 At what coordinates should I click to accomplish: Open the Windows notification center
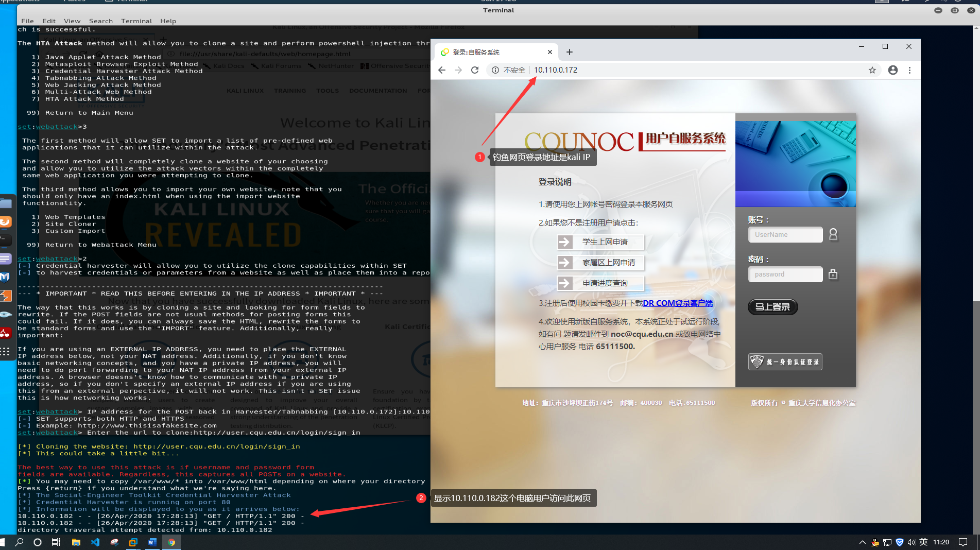click(x=963, y=542)
